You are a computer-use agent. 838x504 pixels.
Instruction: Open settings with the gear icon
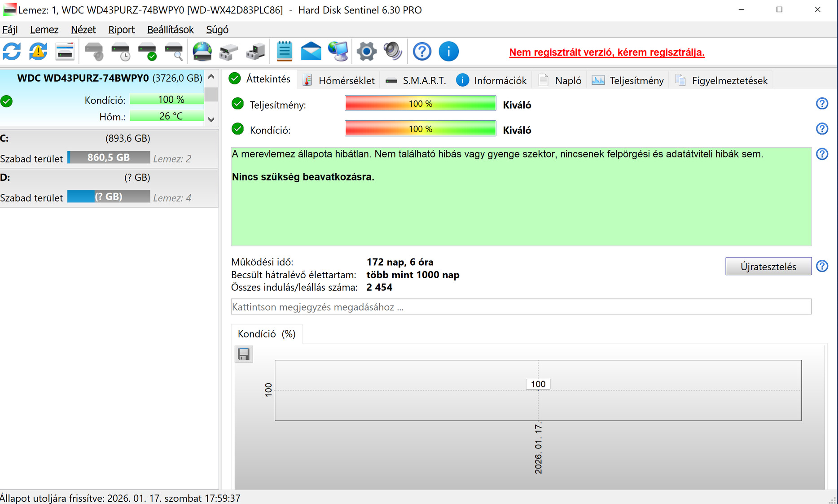[x=367, y=52]
